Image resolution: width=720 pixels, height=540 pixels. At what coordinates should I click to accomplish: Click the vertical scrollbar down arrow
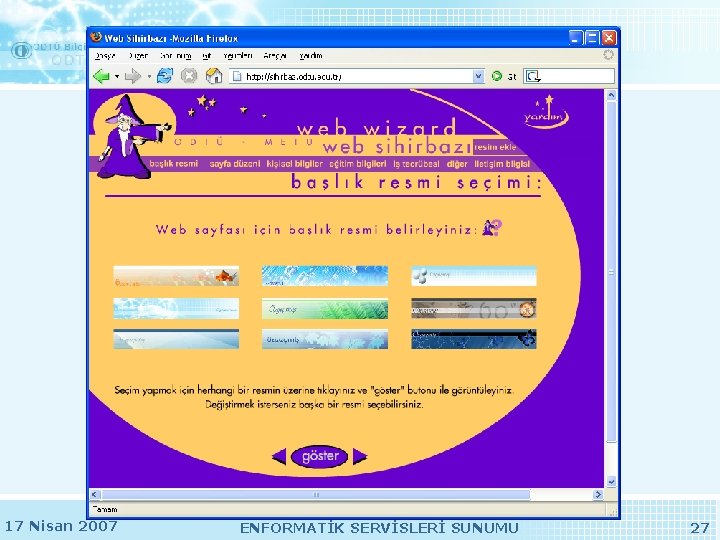611,482
